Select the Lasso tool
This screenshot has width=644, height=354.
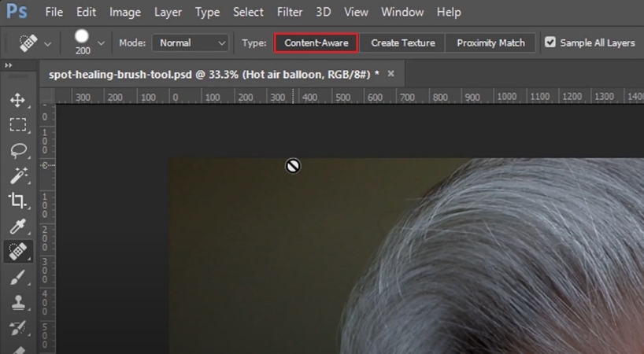[x=17, y=150]
